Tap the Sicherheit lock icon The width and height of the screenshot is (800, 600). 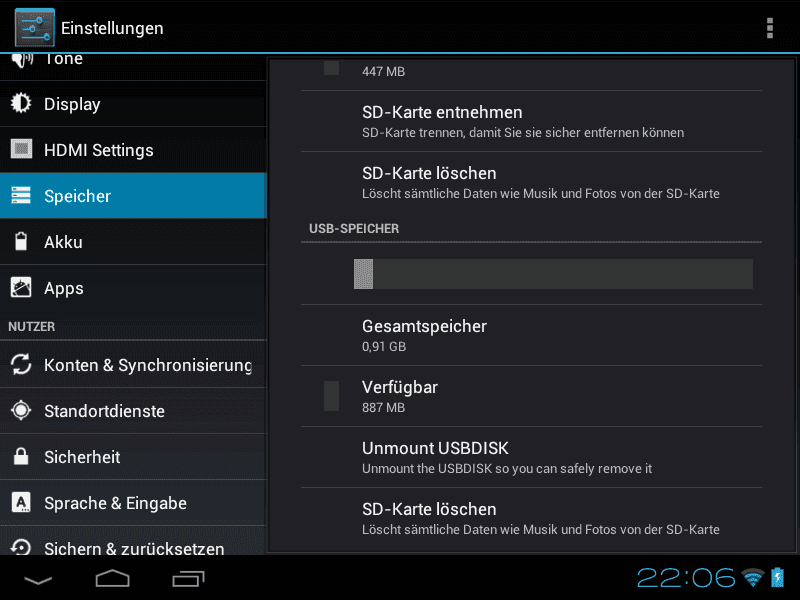(21, 456)
